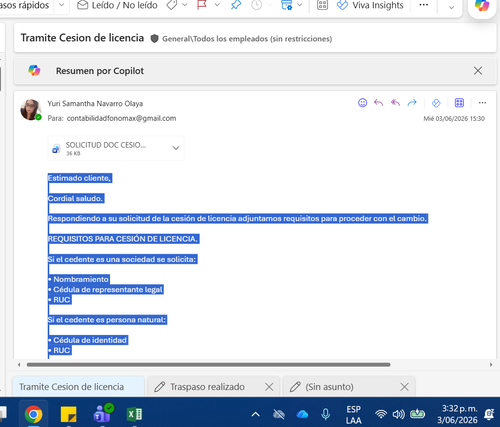Open the tag categorize dropdown arrow
The image size is (500, 427).
point(185,5)
